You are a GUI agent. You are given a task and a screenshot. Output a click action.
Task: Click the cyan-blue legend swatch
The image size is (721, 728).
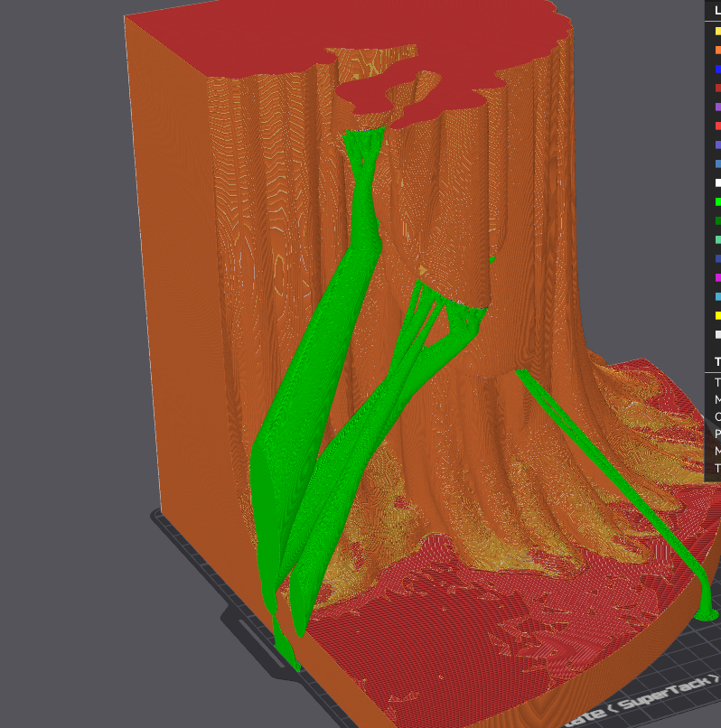coord(718,296)
